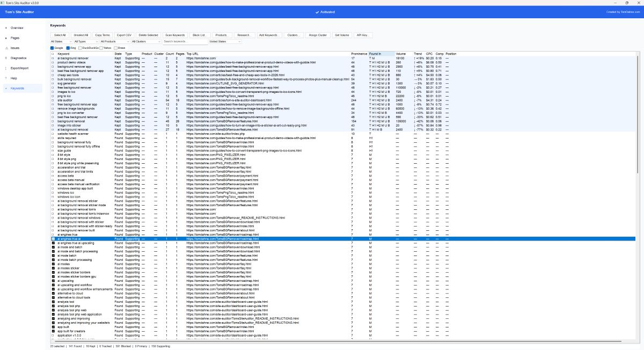This screenshot has height=350, width=644.
Task: Click the Pages icon in the sidebar
Action: click(6, 38)
